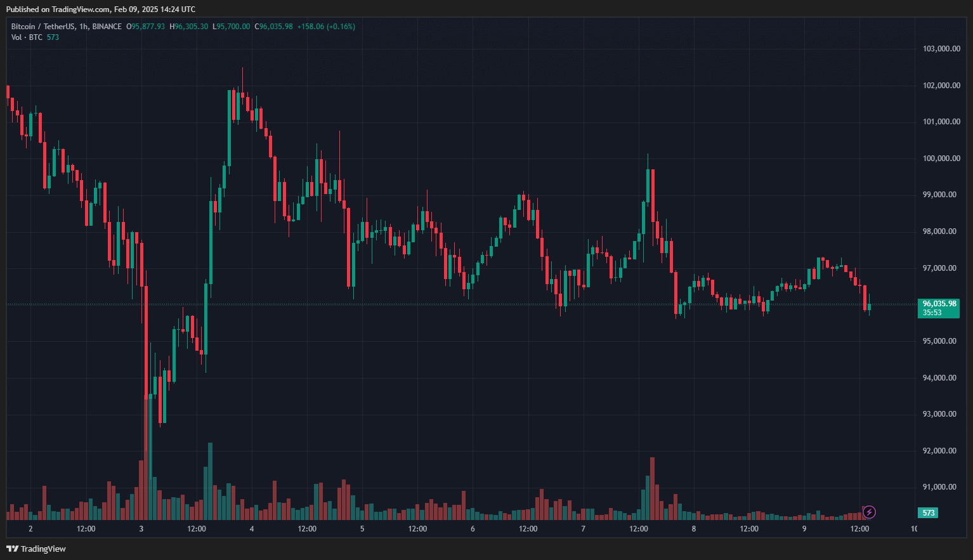Click the open value O95,877.93
Viewport: 973px width, 560px height.
[145, 27]
